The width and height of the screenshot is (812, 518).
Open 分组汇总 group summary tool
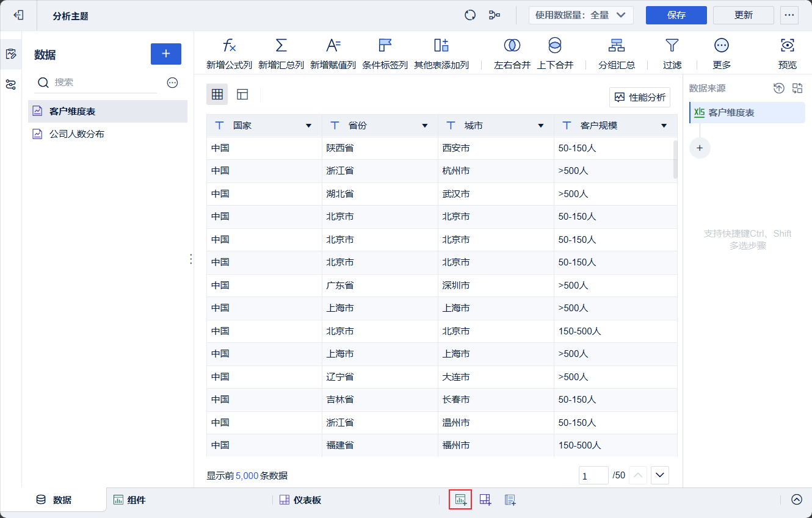pos(617,54)
